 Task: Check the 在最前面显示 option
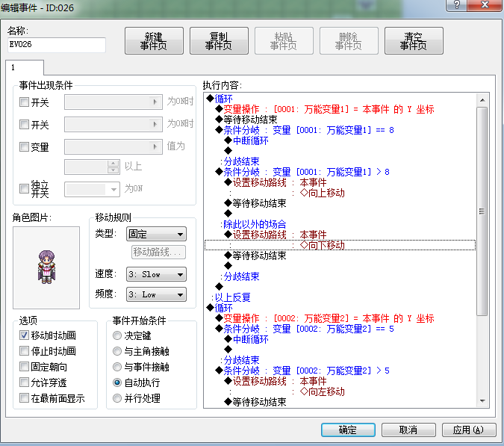(x=24, y=398)
